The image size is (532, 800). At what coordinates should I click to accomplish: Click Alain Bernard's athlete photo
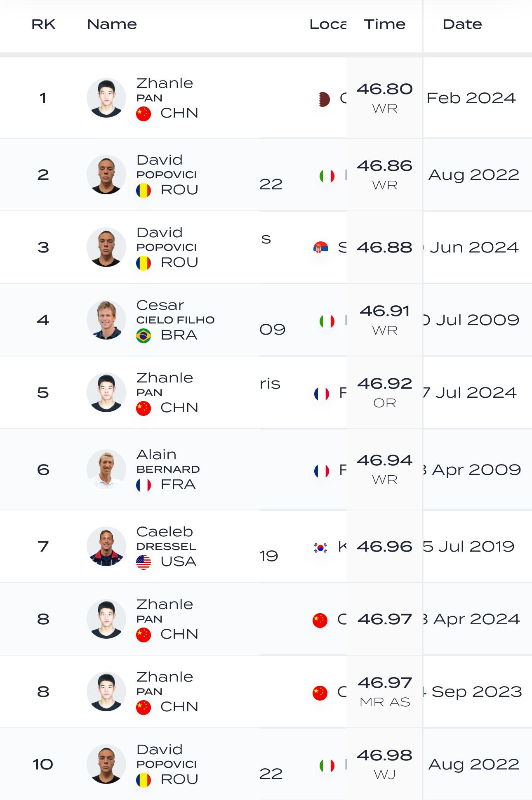coord(106,469)
